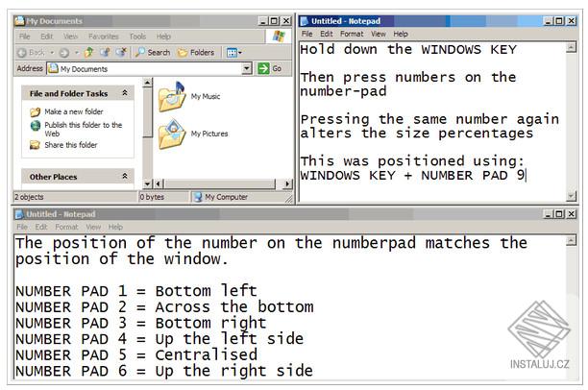Click the Back arrow icon in My Documents
This screenshot has width=588, height=390.
[x=22, y=53]
